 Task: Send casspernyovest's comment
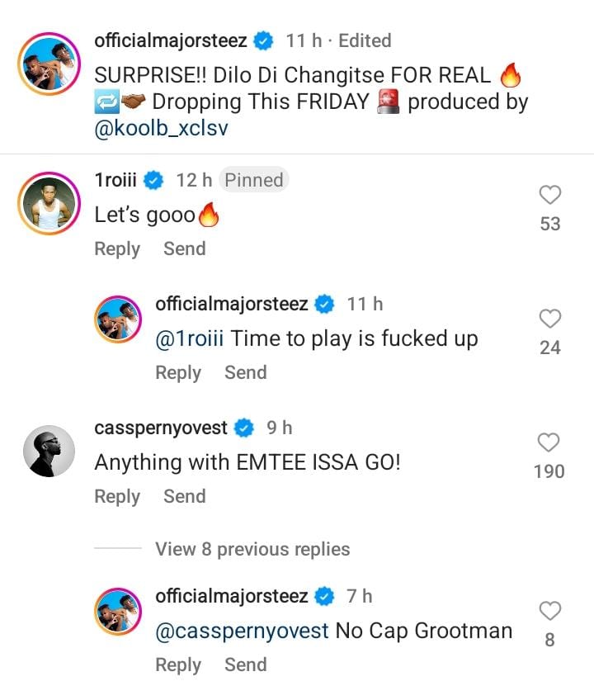[x=184, y=496]
